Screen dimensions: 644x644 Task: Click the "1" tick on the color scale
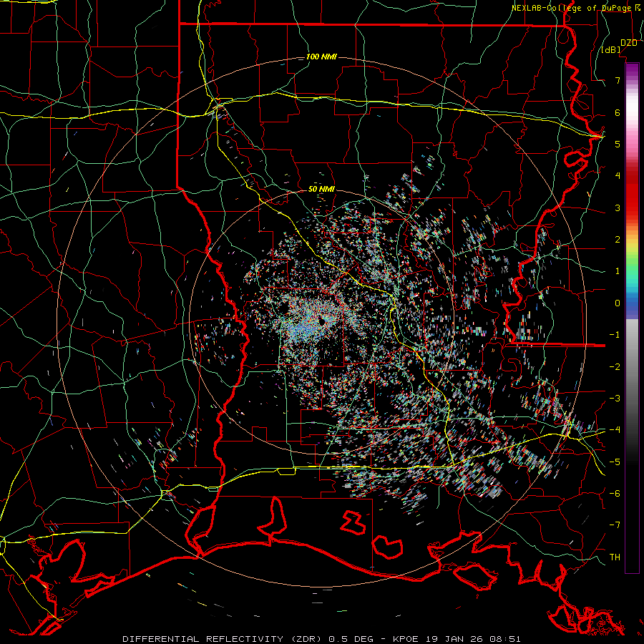(618, 271)
